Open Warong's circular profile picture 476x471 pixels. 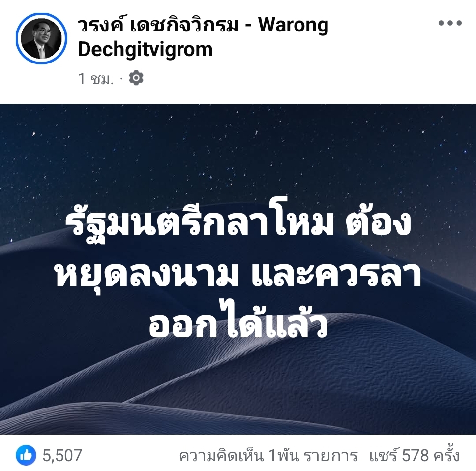[42, 38]
